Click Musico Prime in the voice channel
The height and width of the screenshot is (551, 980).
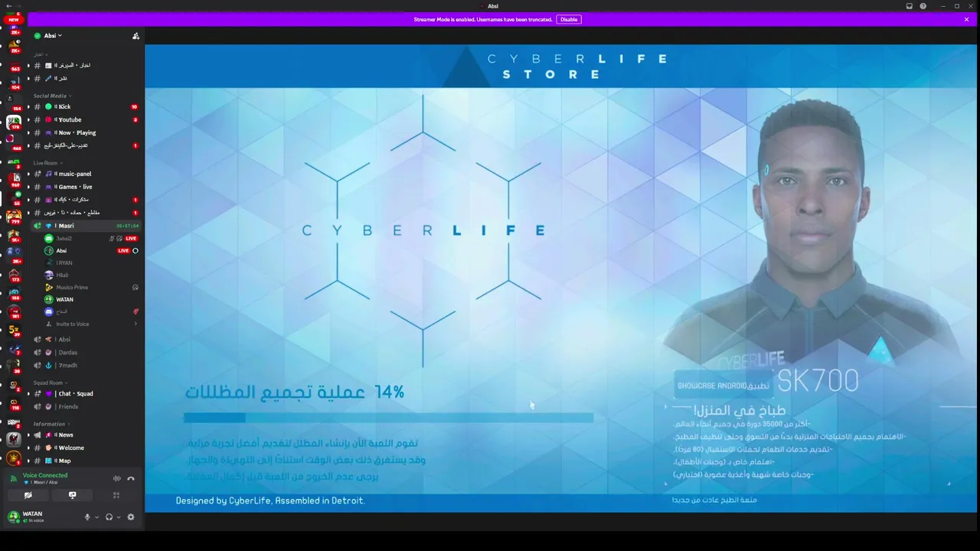click(72, 287)
